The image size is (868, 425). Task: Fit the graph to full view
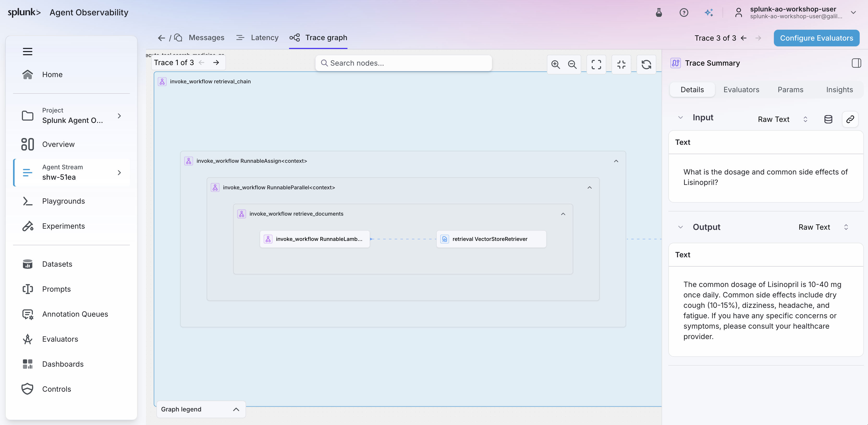tap(596, 64)
